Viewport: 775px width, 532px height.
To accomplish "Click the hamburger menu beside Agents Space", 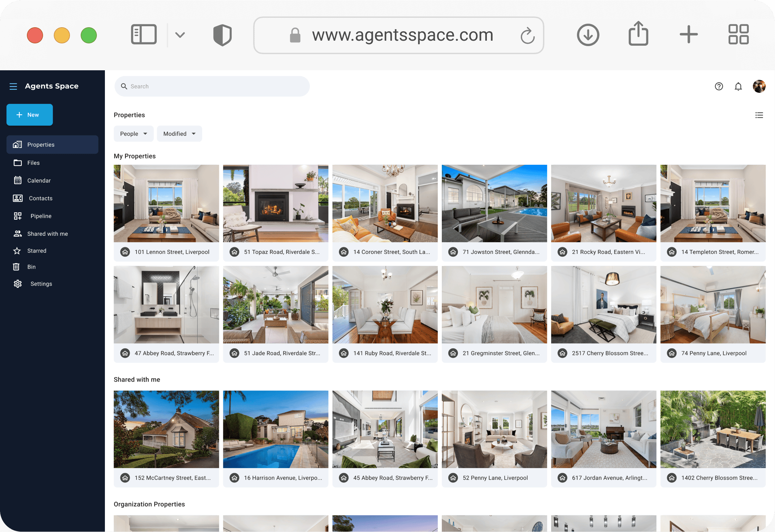I will pos(13,86).
